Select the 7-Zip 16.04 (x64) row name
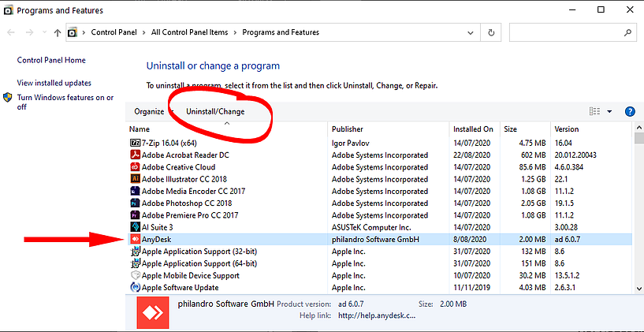This screenshot has height=332, width=644. click(x=169, y=143)
